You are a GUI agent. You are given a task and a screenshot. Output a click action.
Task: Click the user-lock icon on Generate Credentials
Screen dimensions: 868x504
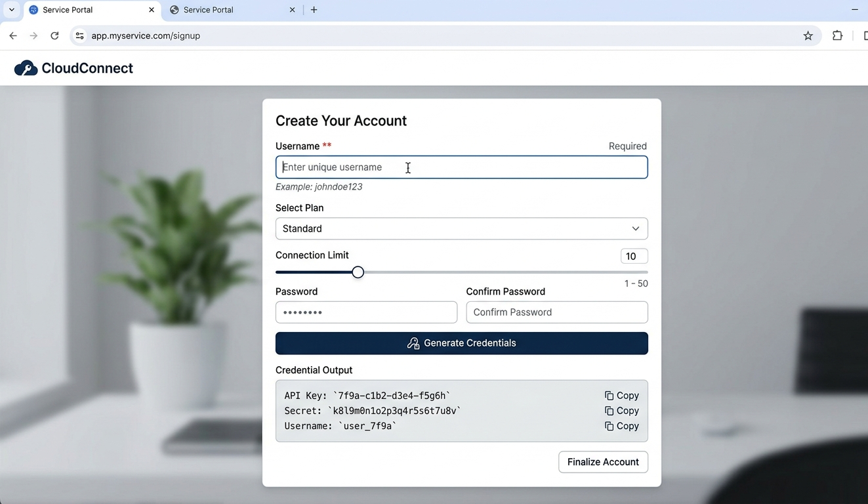click(x=413, y=343)
